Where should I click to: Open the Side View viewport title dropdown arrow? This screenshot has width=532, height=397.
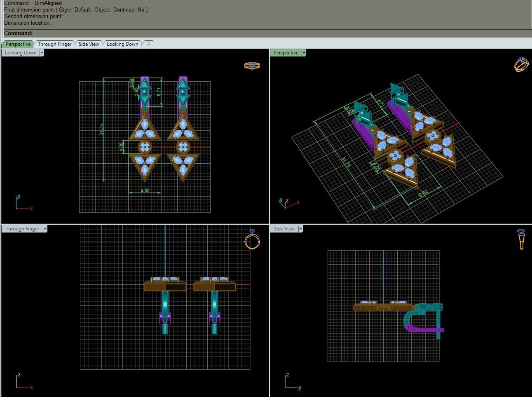(x=300, y=229)
